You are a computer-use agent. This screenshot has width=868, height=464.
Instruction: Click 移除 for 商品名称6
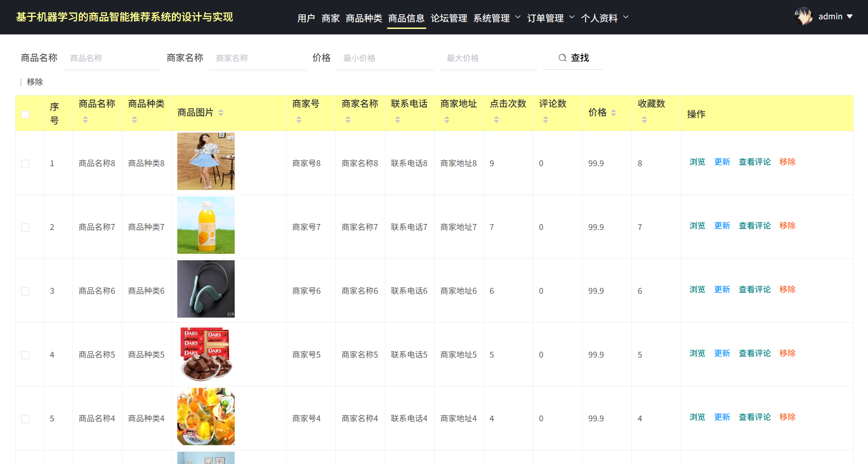click(787, 290)
